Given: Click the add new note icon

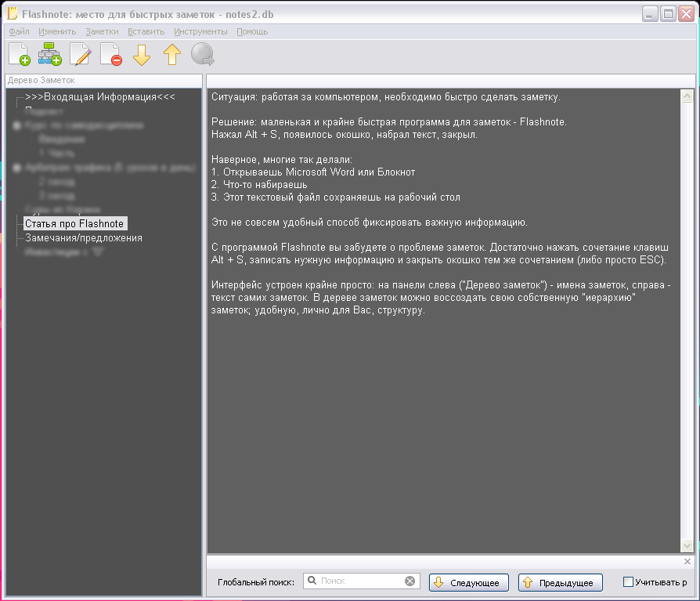Looking at the screenshot, I should coord(20,55).
